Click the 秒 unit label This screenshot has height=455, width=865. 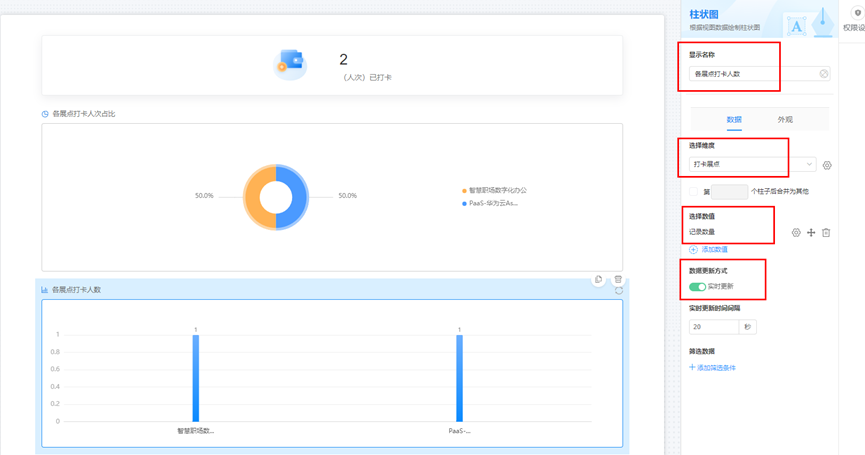[747, 327]
